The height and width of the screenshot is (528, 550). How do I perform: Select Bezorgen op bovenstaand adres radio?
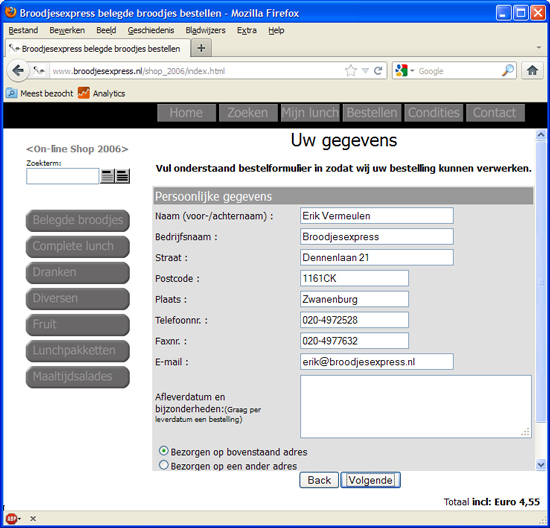[163, 451]
